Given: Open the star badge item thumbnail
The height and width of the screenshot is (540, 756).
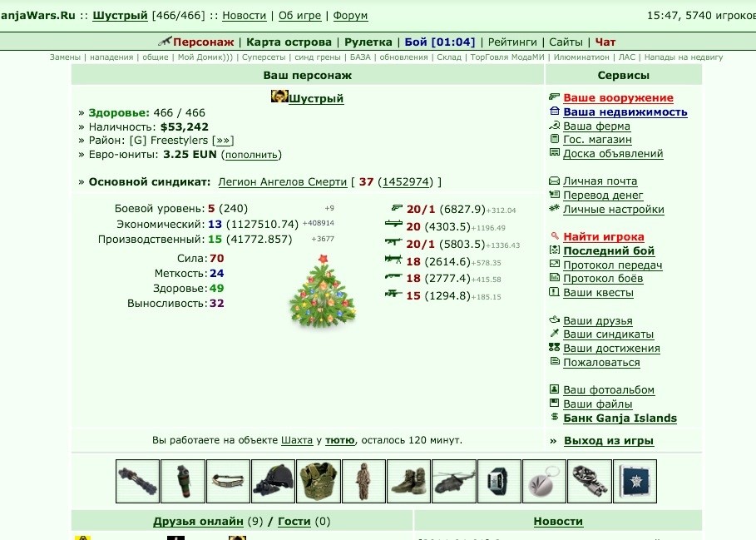Looking at the screenshot, I should pos(635,481).
